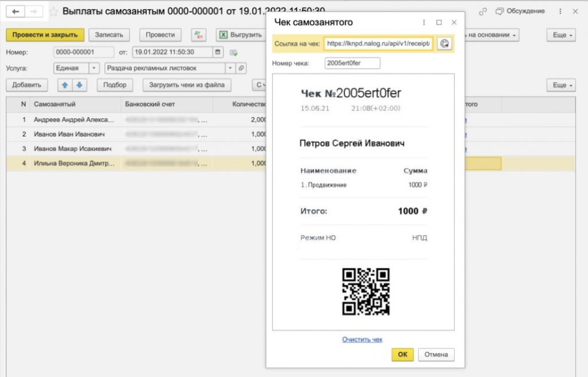Open the calendar picker next to the date
The image size is (588, 377).
(x=218, y=52)
